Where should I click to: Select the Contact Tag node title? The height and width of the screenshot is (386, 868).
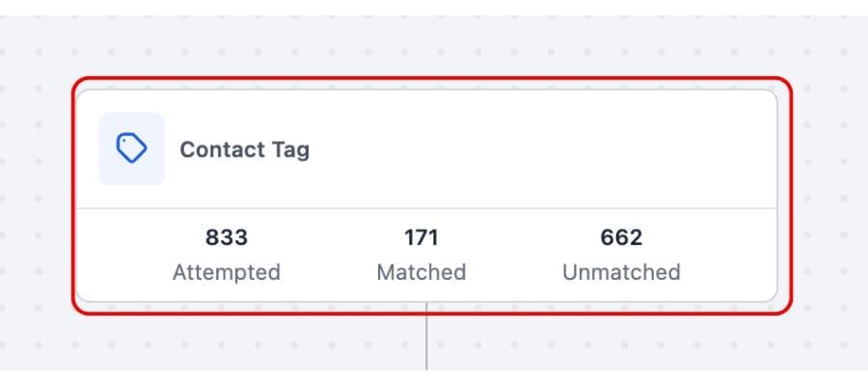(x=244, y=150)
